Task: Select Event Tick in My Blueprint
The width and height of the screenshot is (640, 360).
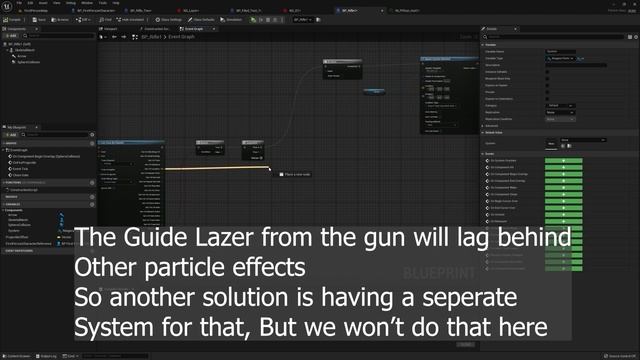Action: pos(20,169)
